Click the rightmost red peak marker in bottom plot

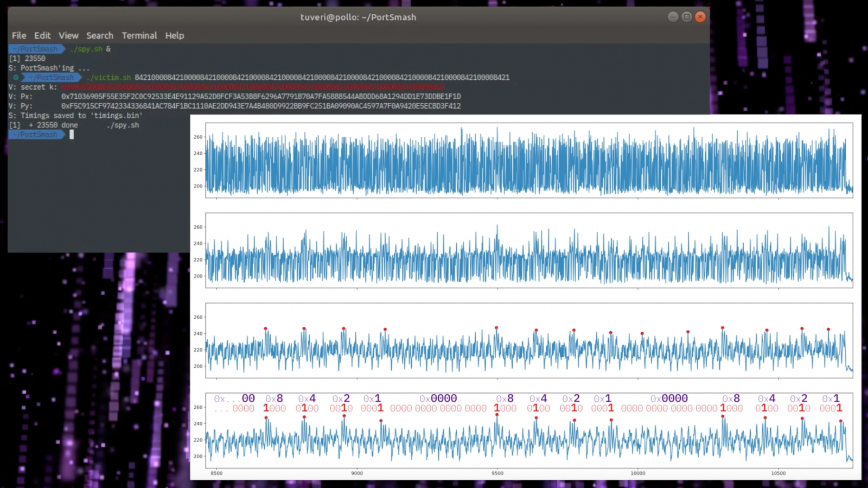pyautogui.click(x=841, y=421)
